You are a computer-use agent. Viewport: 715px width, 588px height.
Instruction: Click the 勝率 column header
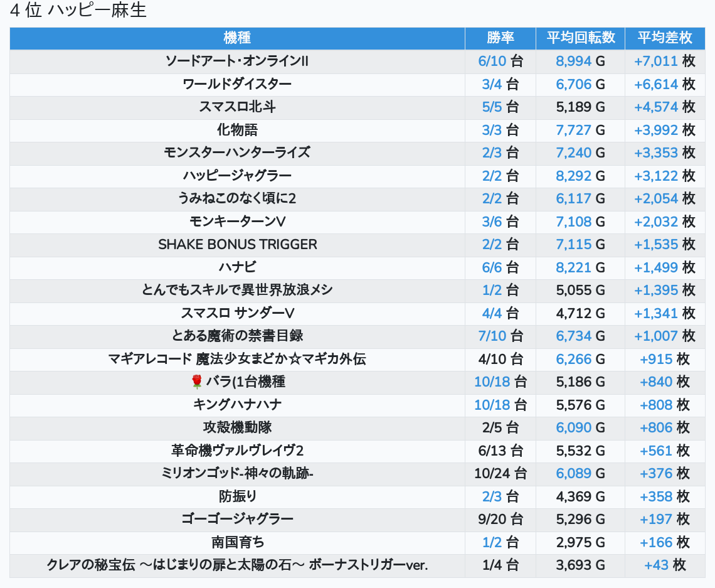click(500, 38)
